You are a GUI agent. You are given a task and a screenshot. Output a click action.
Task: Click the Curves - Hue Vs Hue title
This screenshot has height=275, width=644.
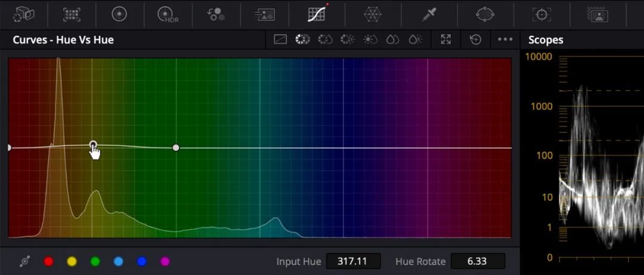tap(63, 40)
